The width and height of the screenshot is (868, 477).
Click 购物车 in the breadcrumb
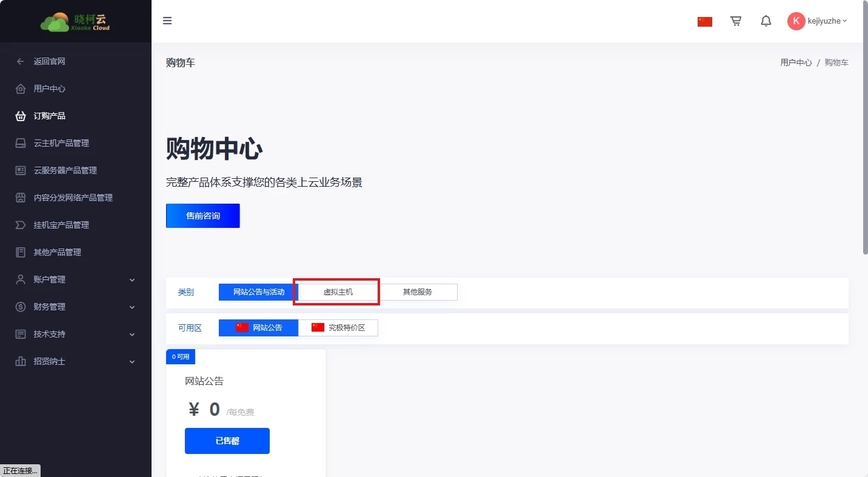[836, 62]
